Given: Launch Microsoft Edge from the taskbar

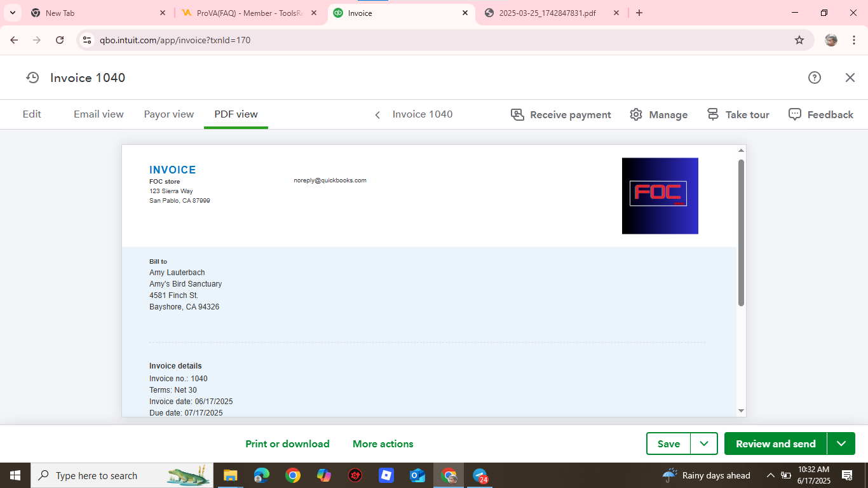Looking at the screenshot, I should tap(261, 475).
